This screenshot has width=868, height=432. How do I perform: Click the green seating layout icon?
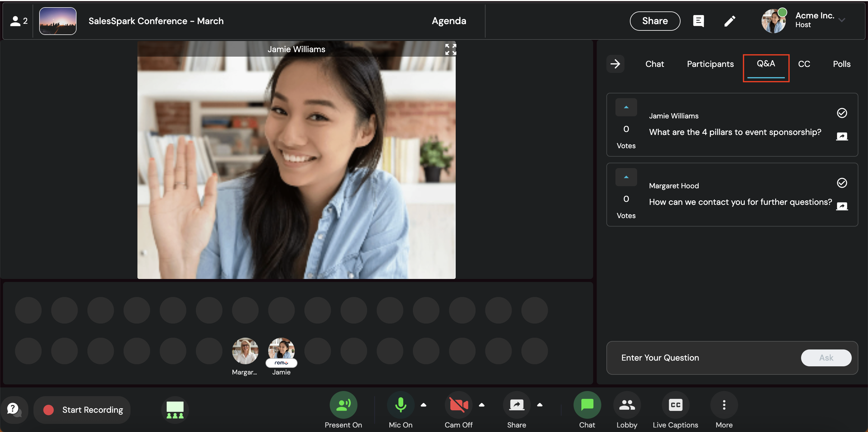point(175,409)
